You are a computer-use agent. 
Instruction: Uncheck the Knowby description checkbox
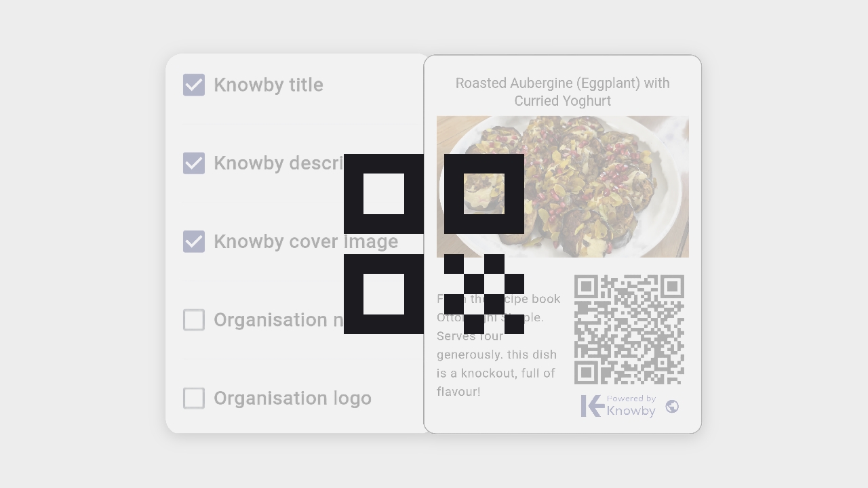(x=194, y=163)
